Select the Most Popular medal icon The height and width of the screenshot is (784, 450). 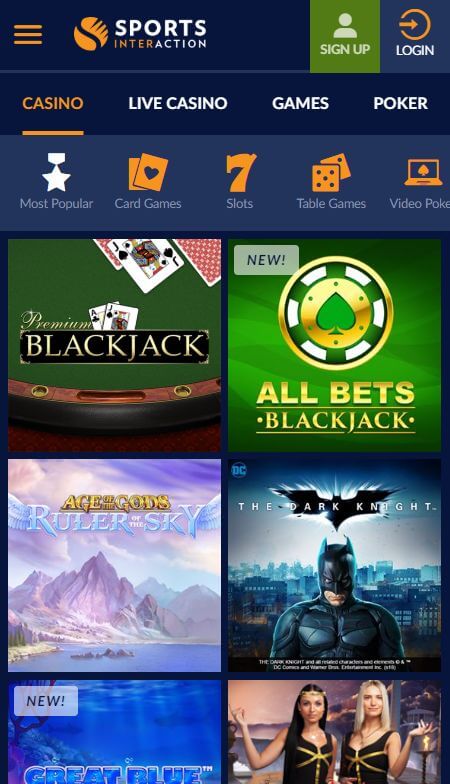56,172
